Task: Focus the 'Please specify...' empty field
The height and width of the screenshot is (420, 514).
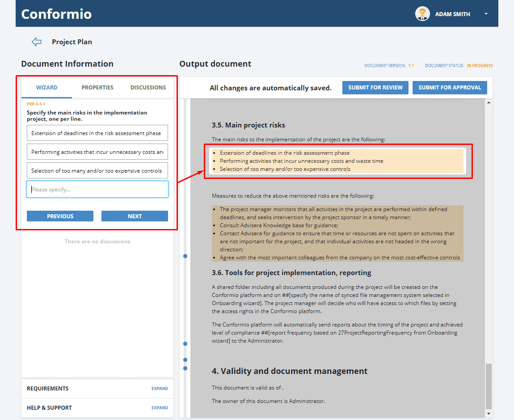Action: pos(97,189)
